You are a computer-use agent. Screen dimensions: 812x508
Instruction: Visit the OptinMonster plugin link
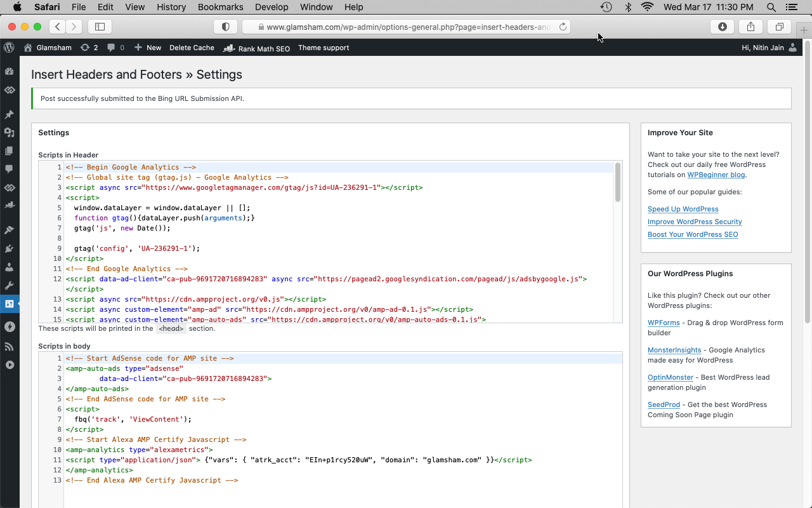point(671,377)
